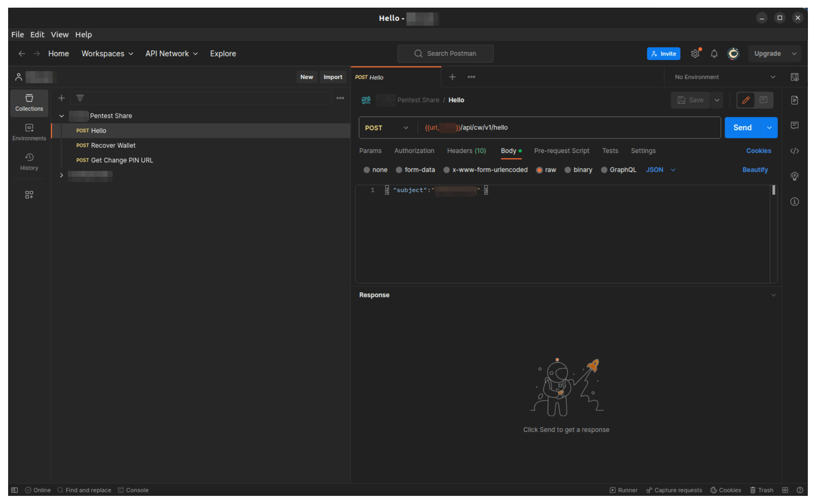Open the configure workspace sidebar icon

(29, 195)
